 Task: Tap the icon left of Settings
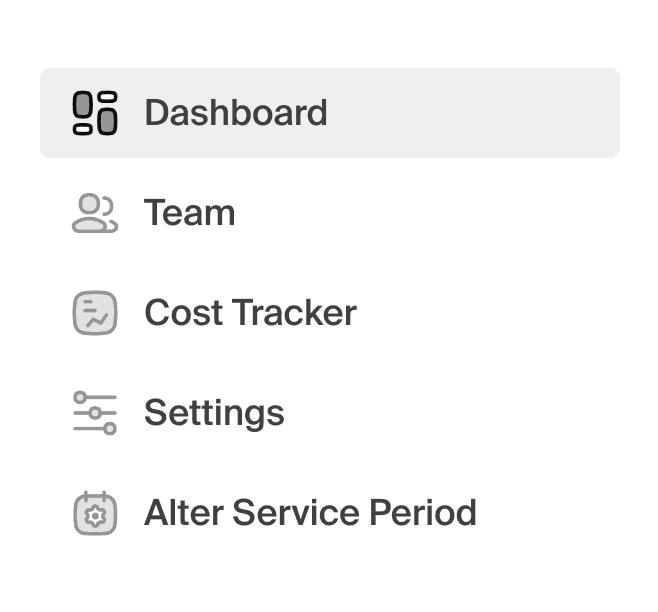tap(95, 413)
